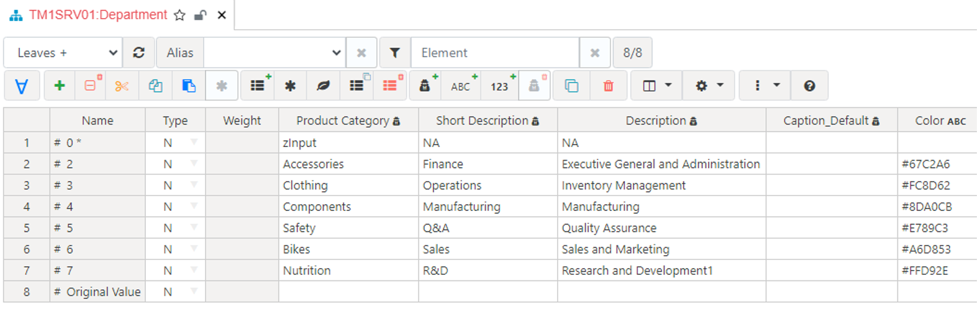Click the Color column header
The image size is (980, 309).
click(x=938, y=120)
